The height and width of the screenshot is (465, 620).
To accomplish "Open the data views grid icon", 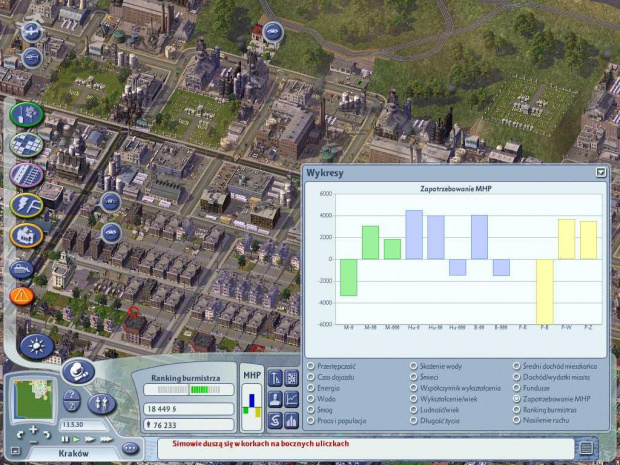I will coord(291,378).
